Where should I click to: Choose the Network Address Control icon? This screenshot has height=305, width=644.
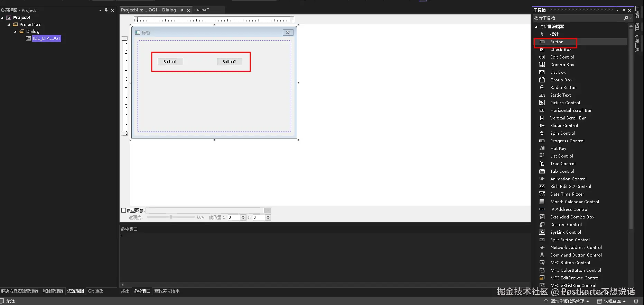(x=542, y=247)
